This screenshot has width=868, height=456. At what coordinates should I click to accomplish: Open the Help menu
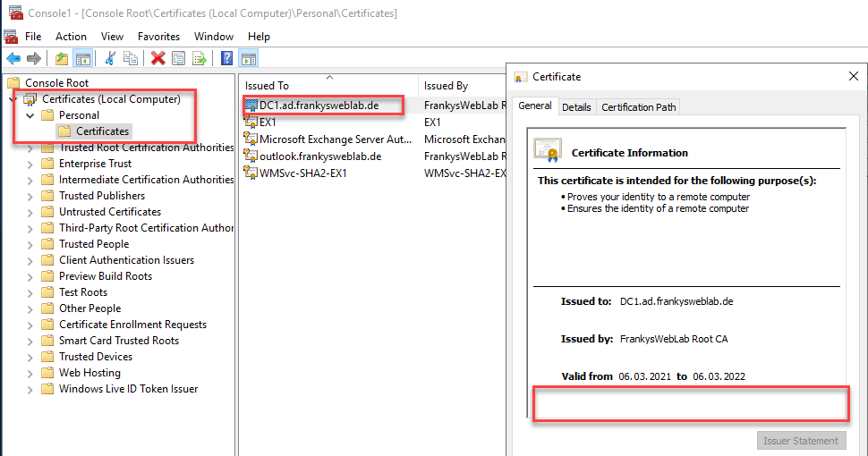coord(259,37)
